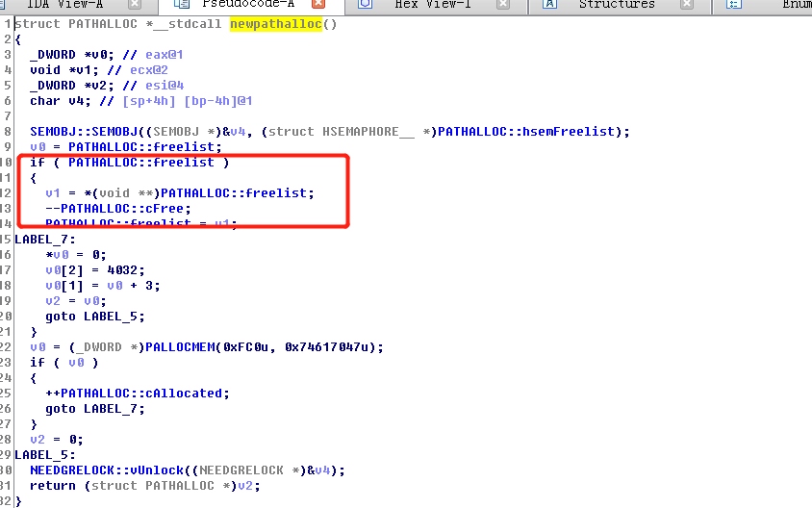Close the Structures tab
Screen dimensions: 812x508
point(687,4)
